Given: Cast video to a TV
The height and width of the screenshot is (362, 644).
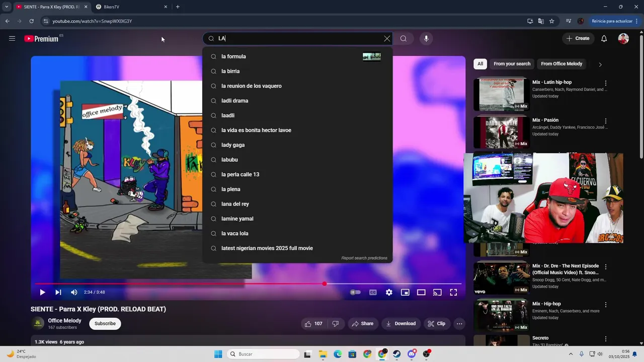Looking at the screenshot, I should pos(437,292).
